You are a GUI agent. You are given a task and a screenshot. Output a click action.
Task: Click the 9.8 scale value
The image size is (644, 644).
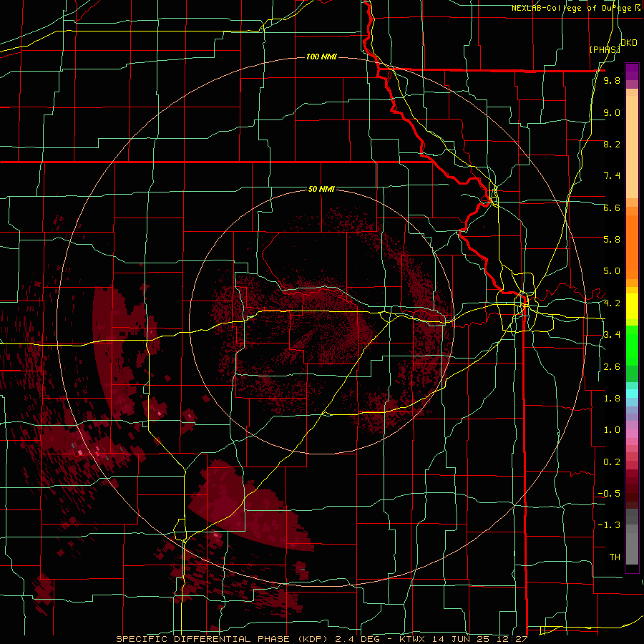point(612,80)
